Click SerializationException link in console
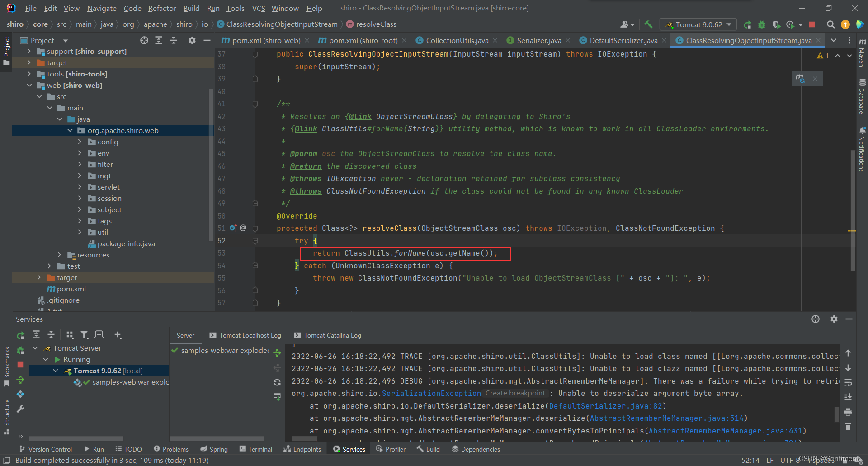Screen dimensions: 868x466 click(x=431, y=393)
